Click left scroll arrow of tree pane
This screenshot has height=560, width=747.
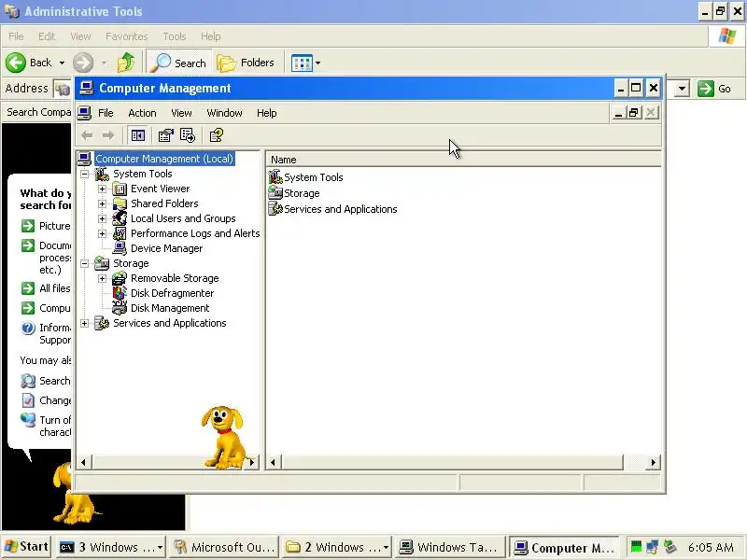tap(83, 462)
